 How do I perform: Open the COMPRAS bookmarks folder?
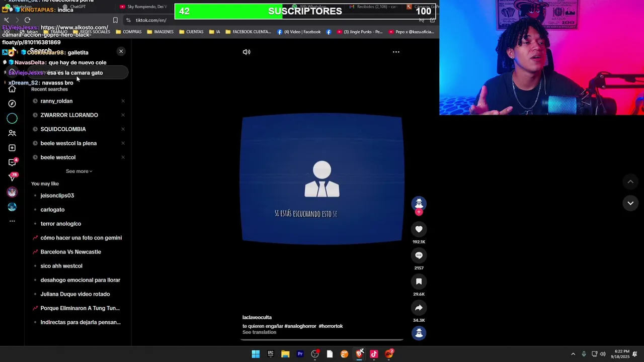click(x=128, y=32)
